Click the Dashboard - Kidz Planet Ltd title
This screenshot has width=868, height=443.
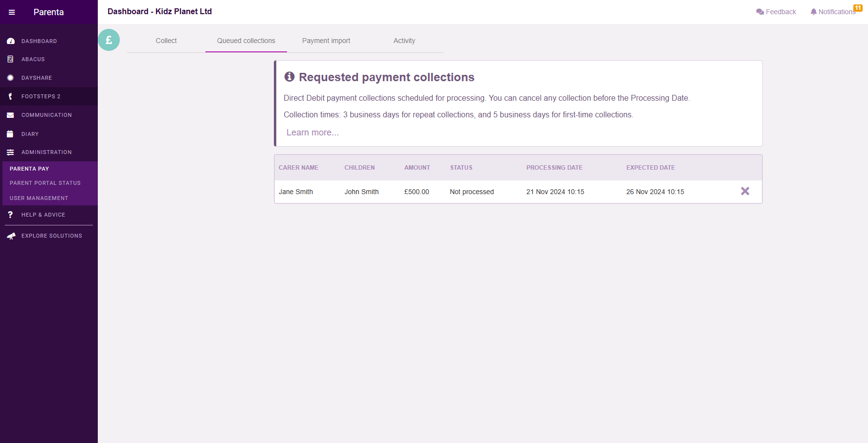click(x=159, y=11)
